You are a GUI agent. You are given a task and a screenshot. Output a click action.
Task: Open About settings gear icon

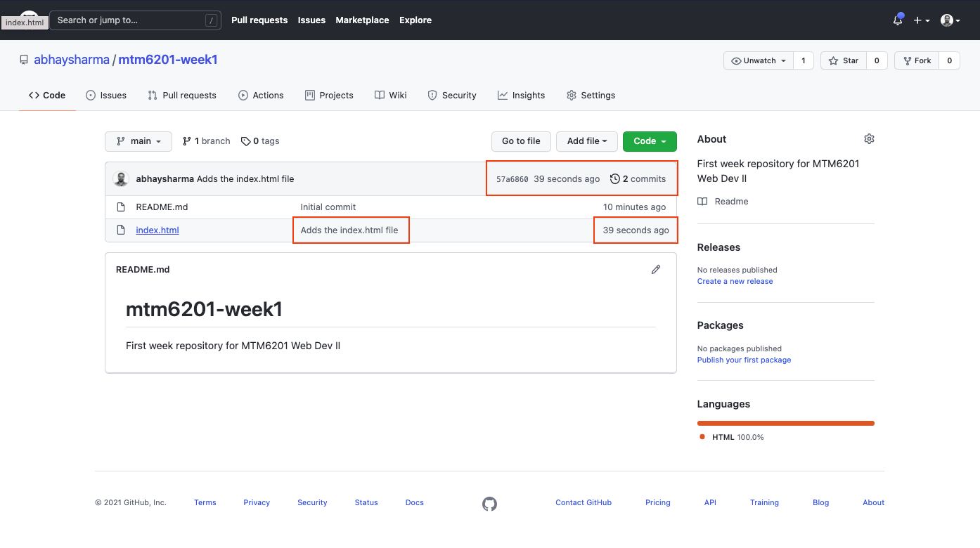[x=869, y=139]
